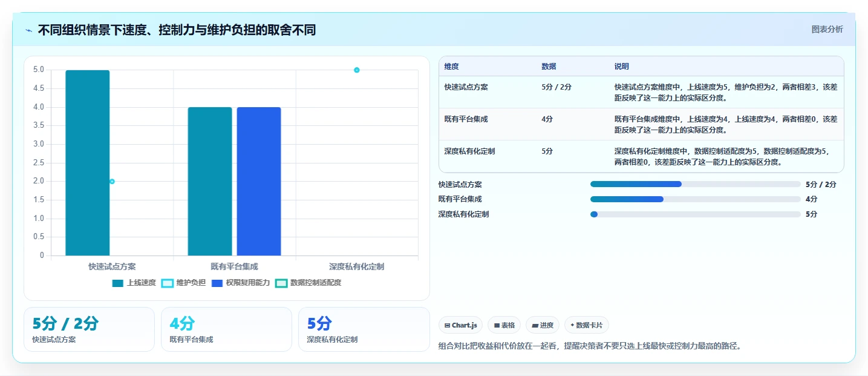Click the 数据控制适配度 point at 5.0

(357, 70)
